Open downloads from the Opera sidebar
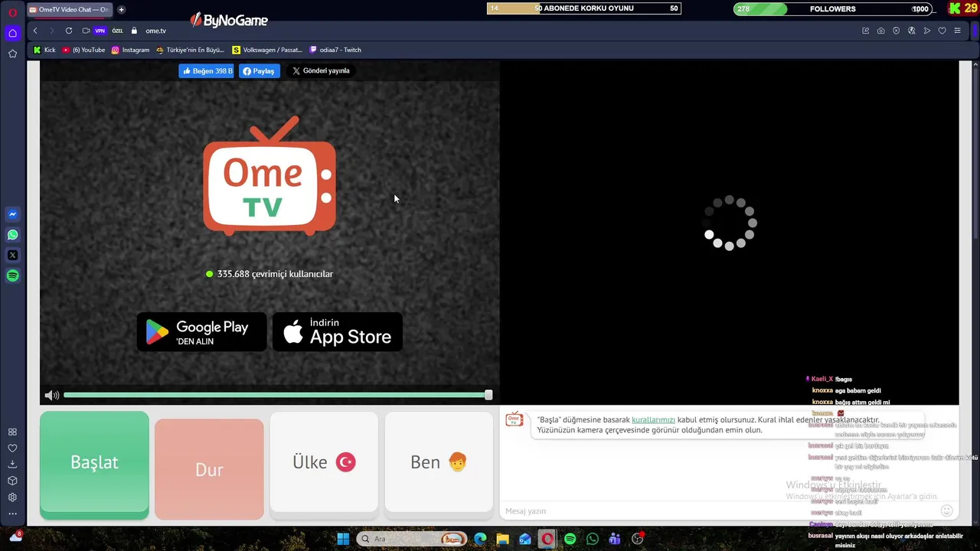The image size is (980, 551). point(12,465)
